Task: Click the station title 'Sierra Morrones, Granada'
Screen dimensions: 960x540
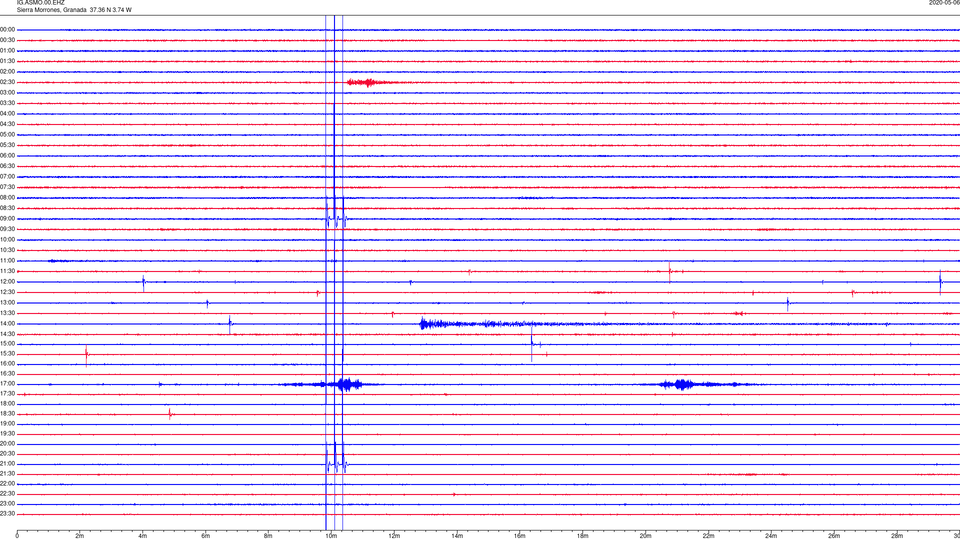Action: click(x=51, y=10)
